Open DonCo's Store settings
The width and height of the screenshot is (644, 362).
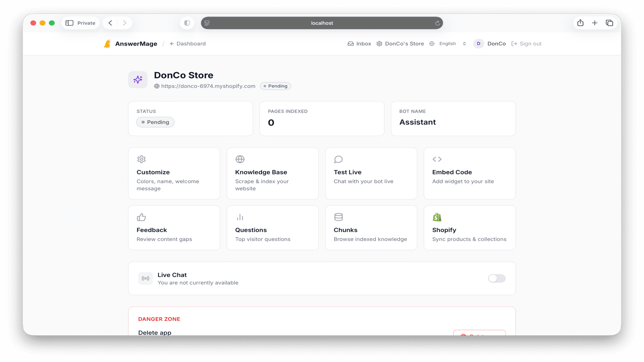tap(400, 44)
